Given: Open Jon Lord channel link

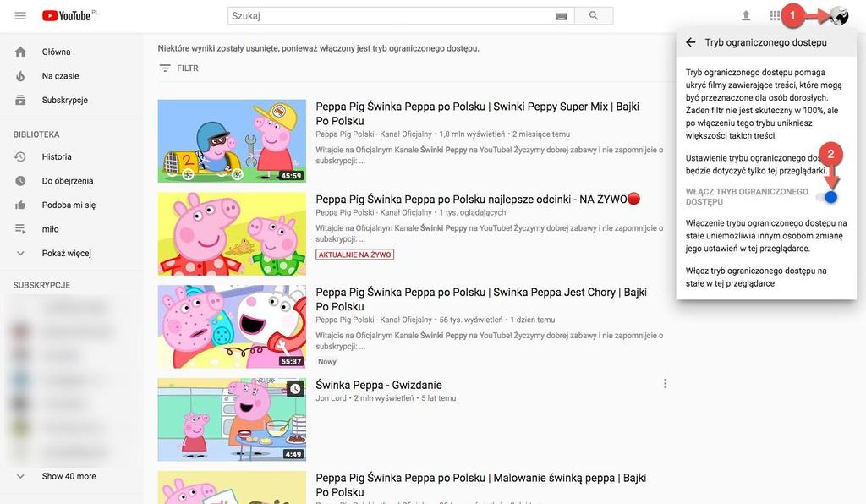Looking at the screenshot, I should coord(331,398).
